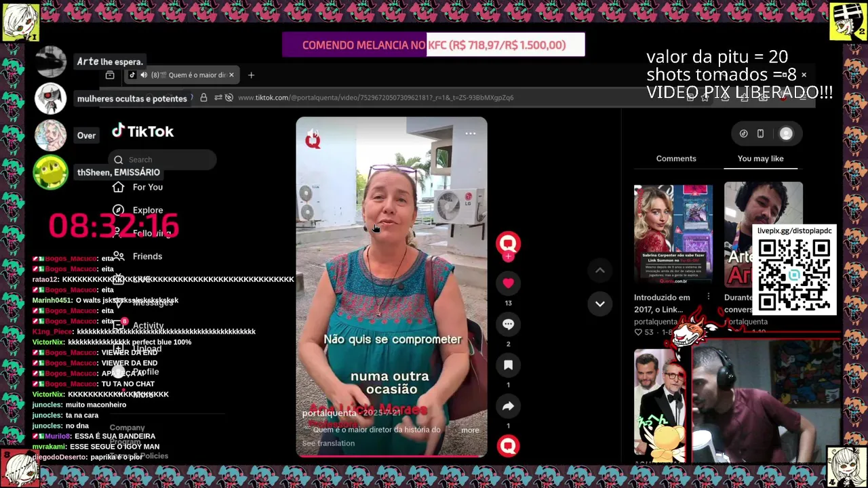Open Sabrina Carpenter recommended video thumbnail
868x488 pixels.
pyautogui.click(x=673, y=235)
